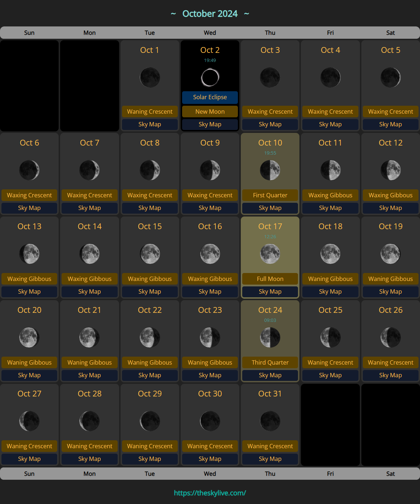
Task: Open the Sky Map for Oct 5
Action: 390,125
